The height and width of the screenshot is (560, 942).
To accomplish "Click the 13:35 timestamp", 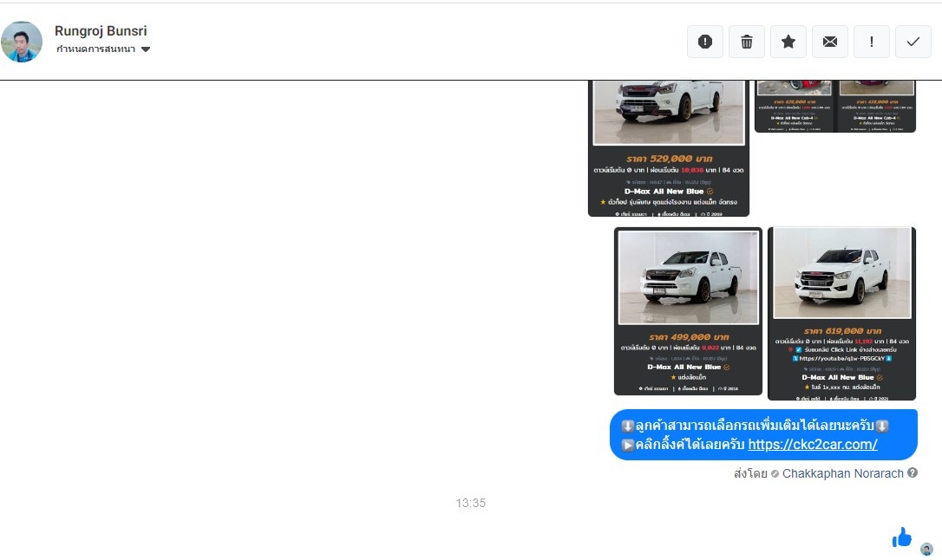I will (471, 503).
